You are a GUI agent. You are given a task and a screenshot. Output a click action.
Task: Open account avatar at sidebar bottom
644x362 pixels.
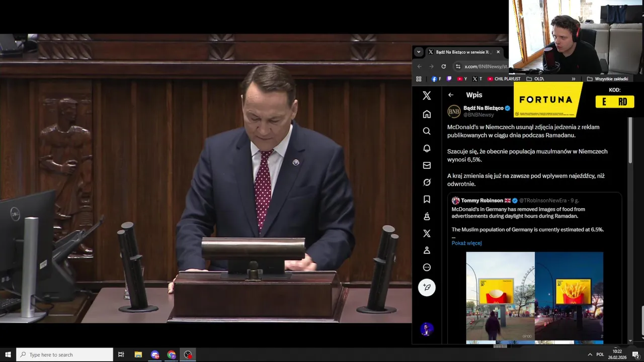(x=427, y=329)
